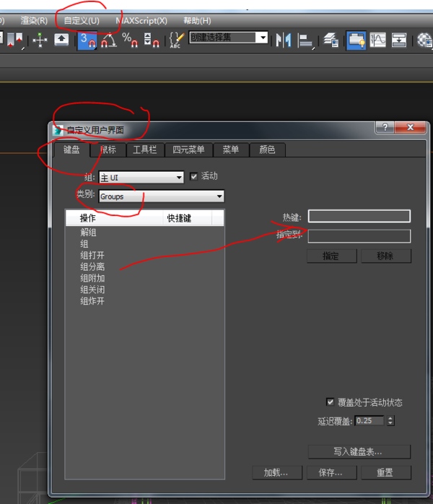Open the 类别 Groups dropdown

(x=161, y=196)
